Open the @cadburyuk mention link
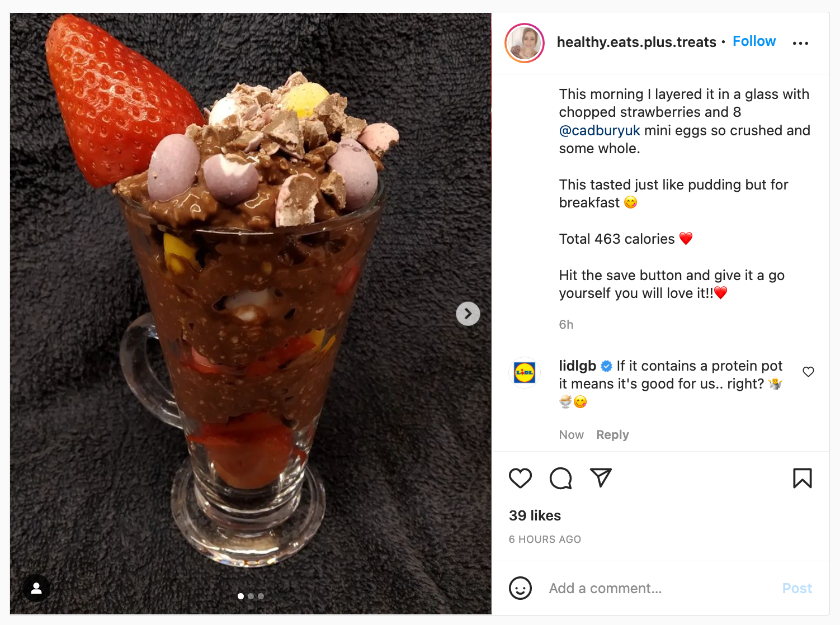This screenshot has width=840, height=625. tap(600, 130)
